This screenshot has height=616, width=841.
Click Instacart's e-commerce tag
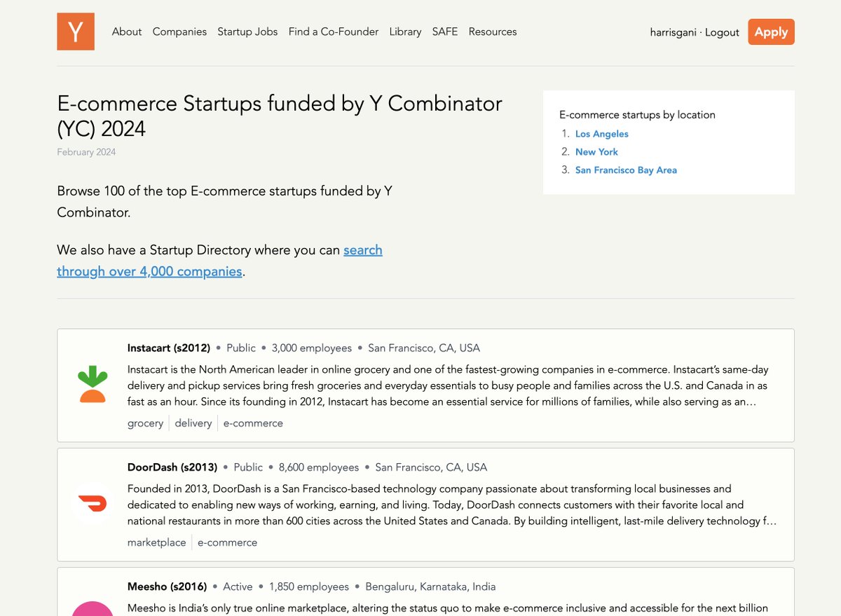(x=253, y=423)
